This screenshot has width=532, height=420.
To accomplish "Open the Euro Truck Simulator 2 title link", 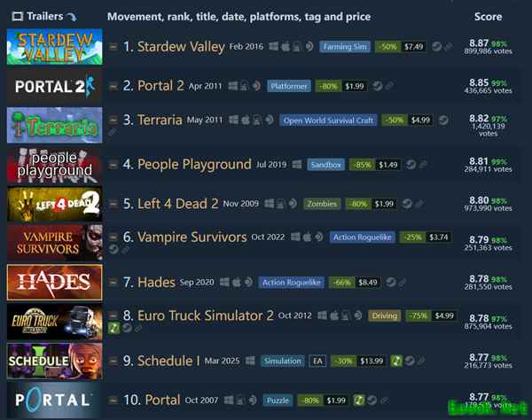I will click(206, 315).
